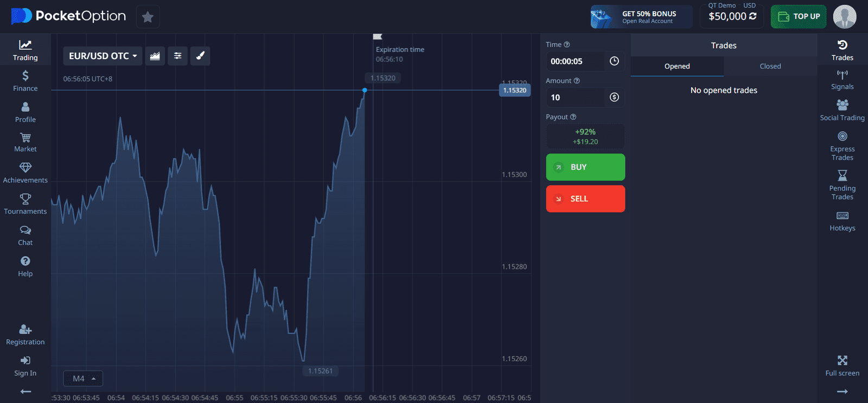
Task: Open user avatar account menu
Action: [845, 17]
